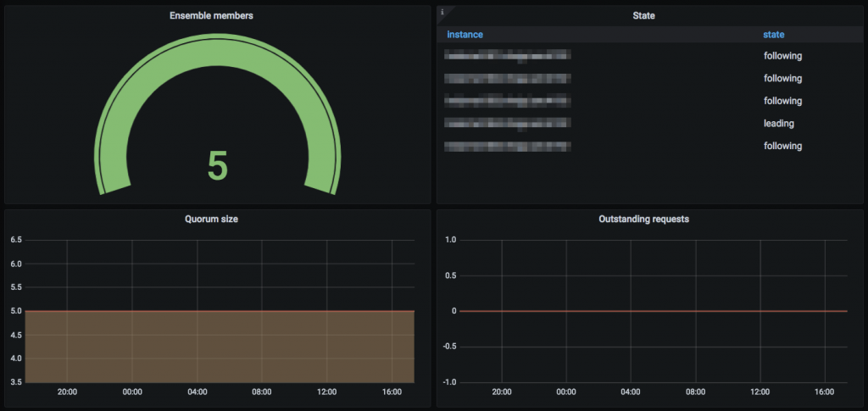Image resolution: width=868 pixels, height=411 pixels.
Task: Open the Outstanding requests panel title menu
Action: 643,219
